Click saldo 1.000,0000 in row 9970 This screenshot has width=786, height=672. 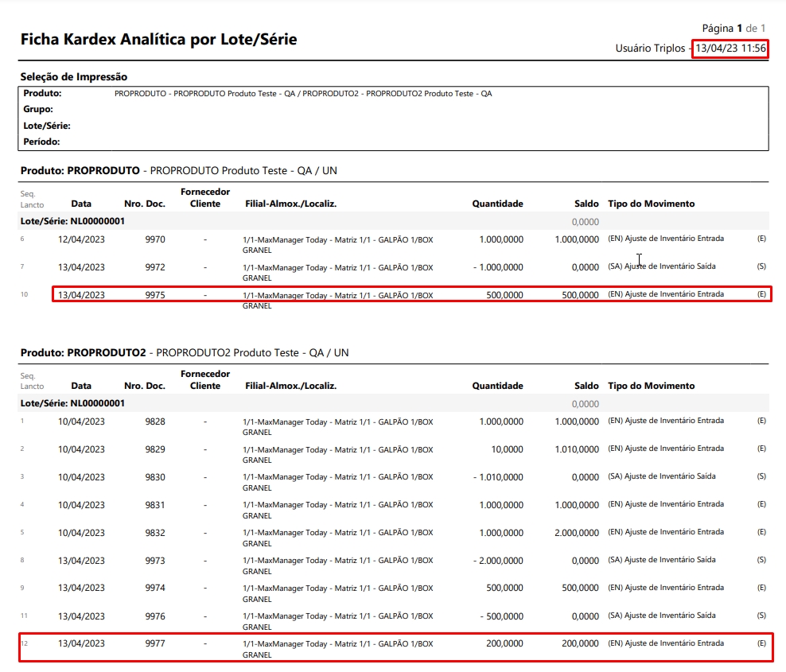pyautogui.click(x=577, y=239)
